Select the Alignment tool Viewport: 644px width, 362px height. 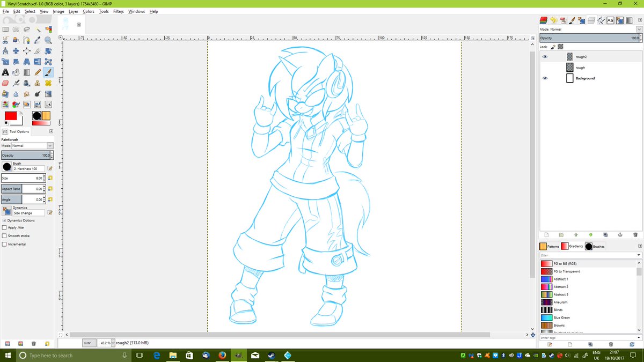point(27,51)
